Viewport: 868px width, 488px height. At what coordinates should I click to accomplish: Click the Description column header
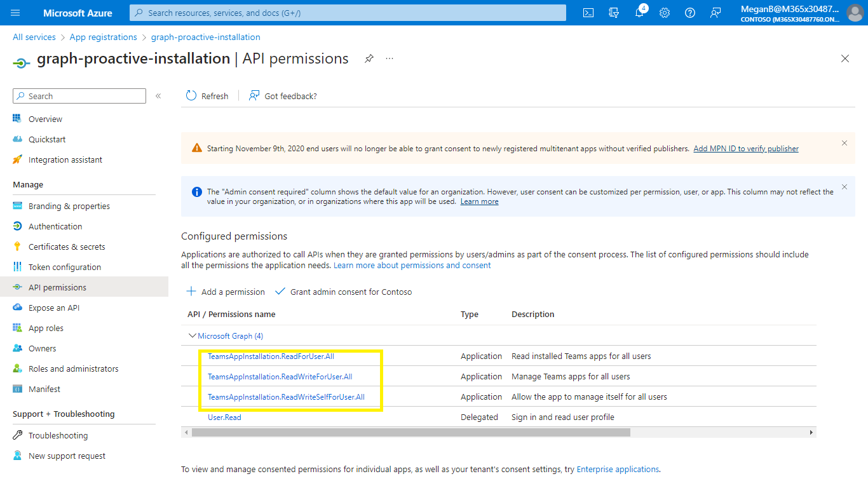pyautogui.click(x=532, y=314)
